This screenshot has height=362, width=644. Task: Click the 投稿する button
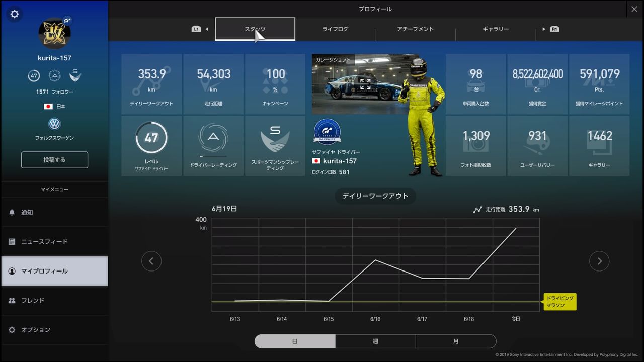coord(54,160)
